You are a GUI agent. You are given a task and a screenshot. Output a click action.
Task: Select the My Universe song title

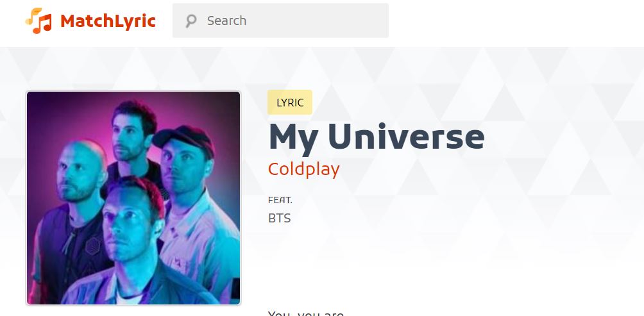[x=377, y=138]
